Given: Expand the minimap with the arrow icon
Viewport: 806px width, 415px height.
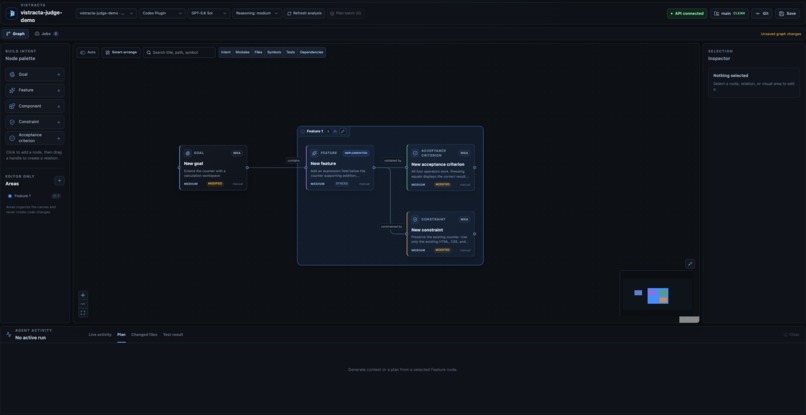Looking at the screenshot, I should (690, 264).
